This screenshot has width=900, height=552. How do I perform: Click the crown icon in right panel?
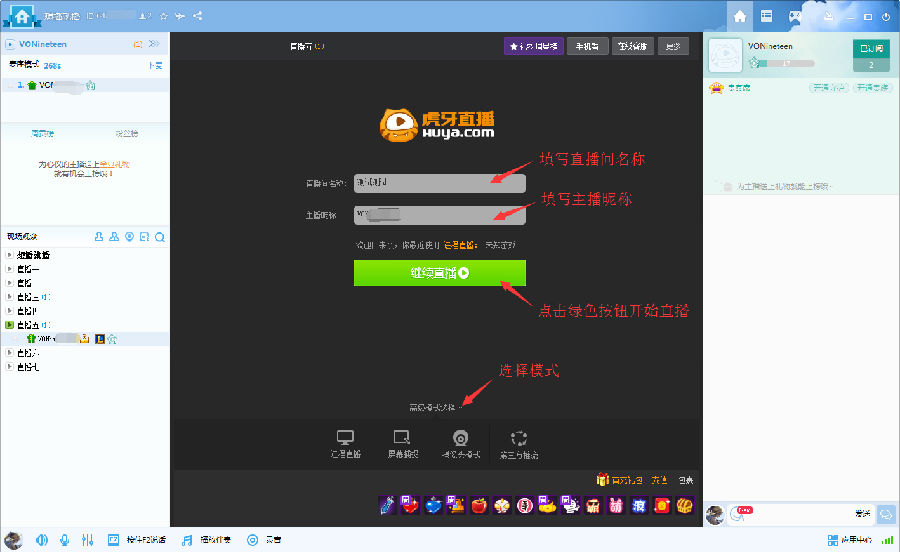pyautogui.click(x=716, y=88)
